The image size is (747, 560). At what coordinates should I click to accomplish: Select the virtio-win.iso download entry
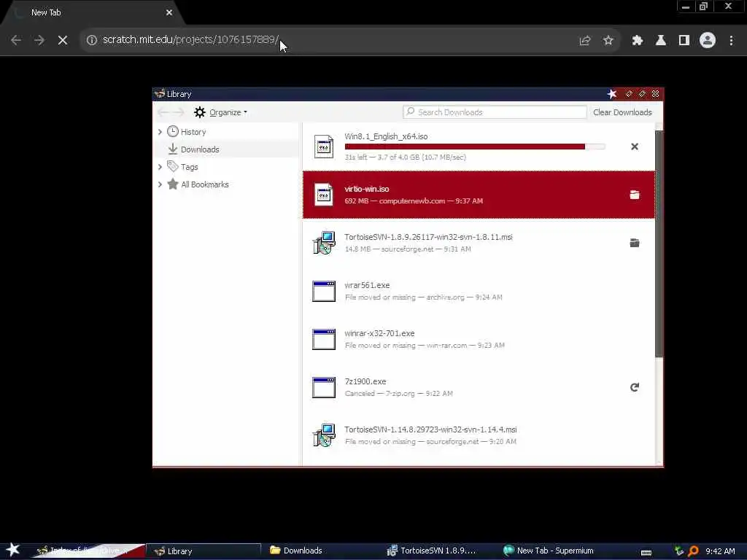(479, 195)
